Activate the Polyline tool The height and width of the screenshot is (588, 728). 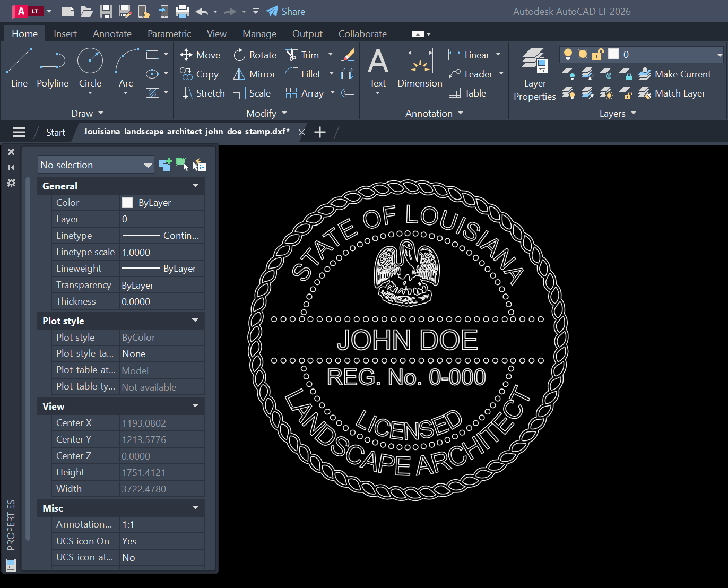pyautogui.click(x=53, y=67)
